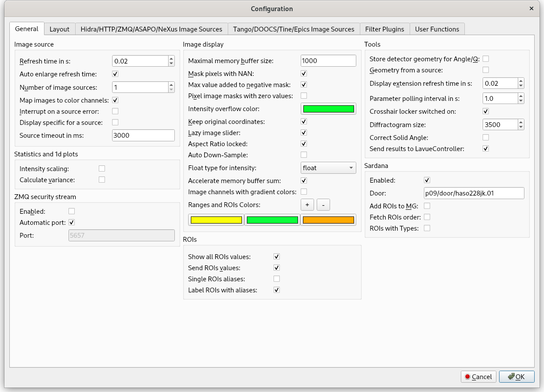This screenshot has width=544, height=392.
Task: Enable Interrupt on a source error
Action: (x=115, y=111)
